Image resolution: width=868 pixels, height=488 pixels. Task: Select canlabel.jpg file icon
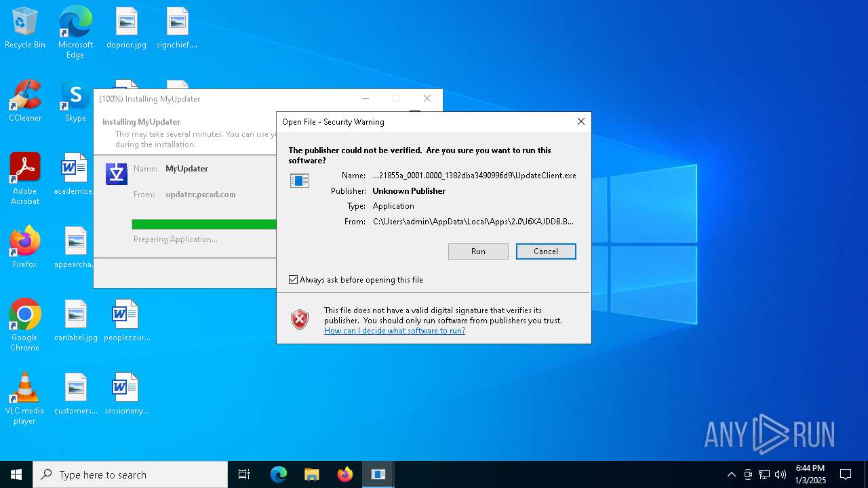pos(76,321)
